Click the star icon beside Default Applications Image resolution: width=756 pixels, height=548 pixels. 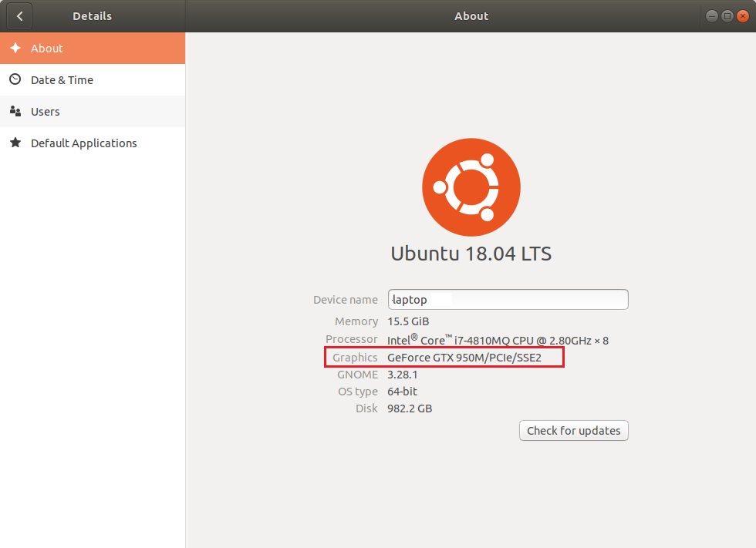(x=15, y=143)
